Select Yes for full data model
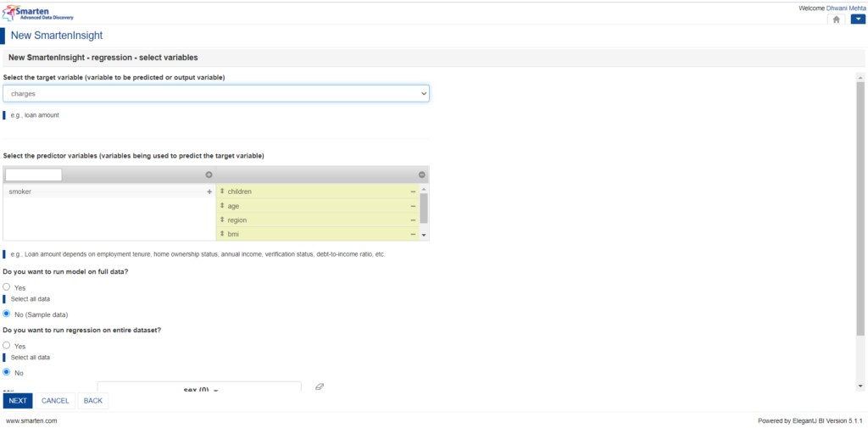This screenshot has height=428, width=868. click(7, 286)
